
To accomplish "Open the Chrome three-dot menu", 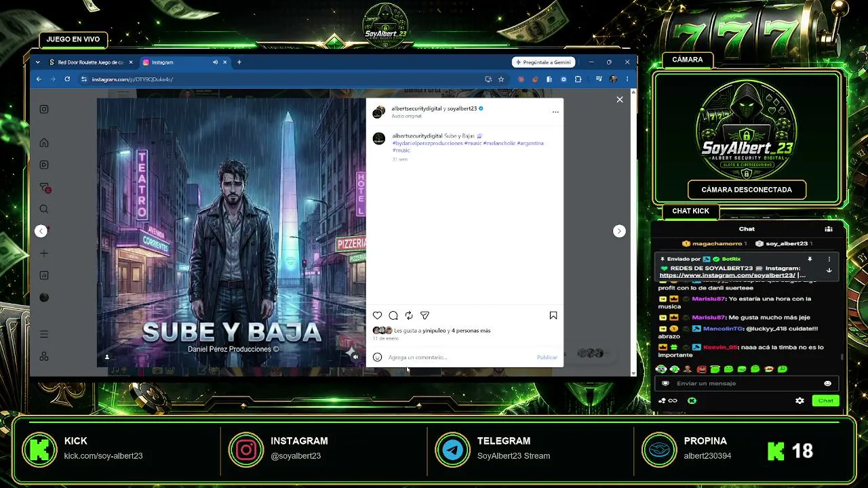I will pos(627,79).
